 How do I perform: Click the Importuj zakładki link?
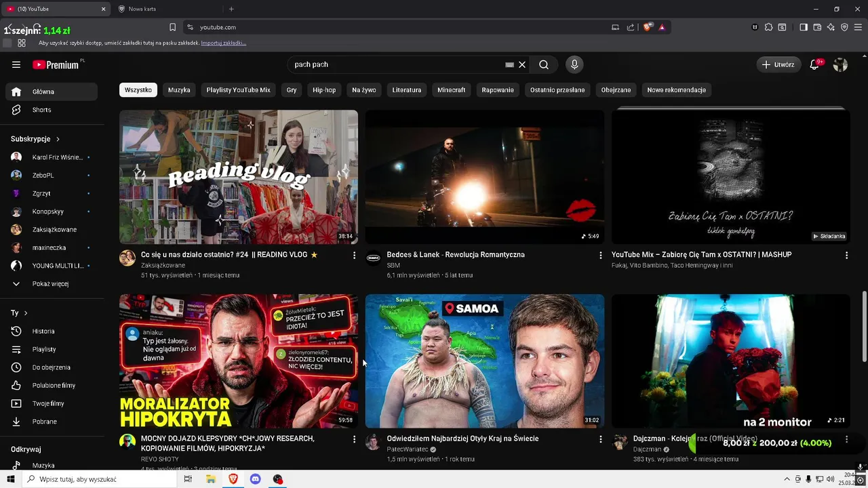pos(223,43)
